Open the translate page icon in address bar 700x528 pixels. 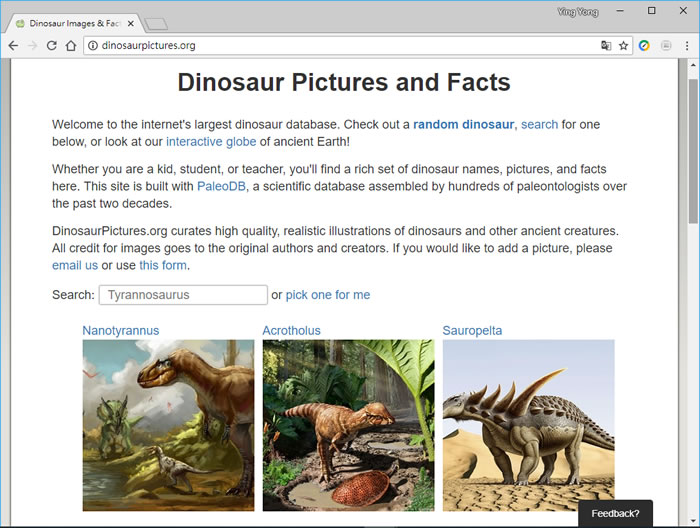click(x=606, y=45)
